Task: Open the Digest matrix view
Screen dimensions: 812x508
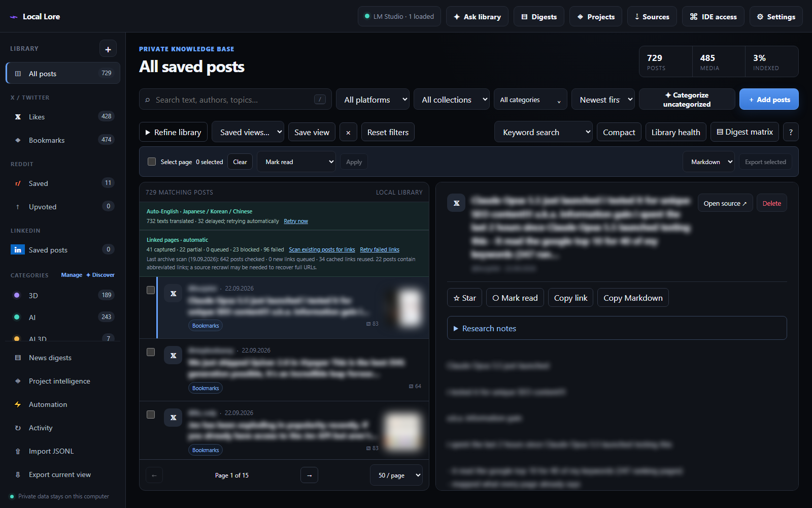Action: coord(745,132)
